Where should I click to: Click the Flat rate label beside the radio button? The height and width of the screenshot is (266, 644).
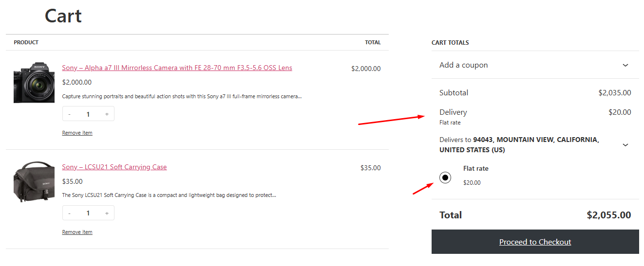(x=476, y=168)
